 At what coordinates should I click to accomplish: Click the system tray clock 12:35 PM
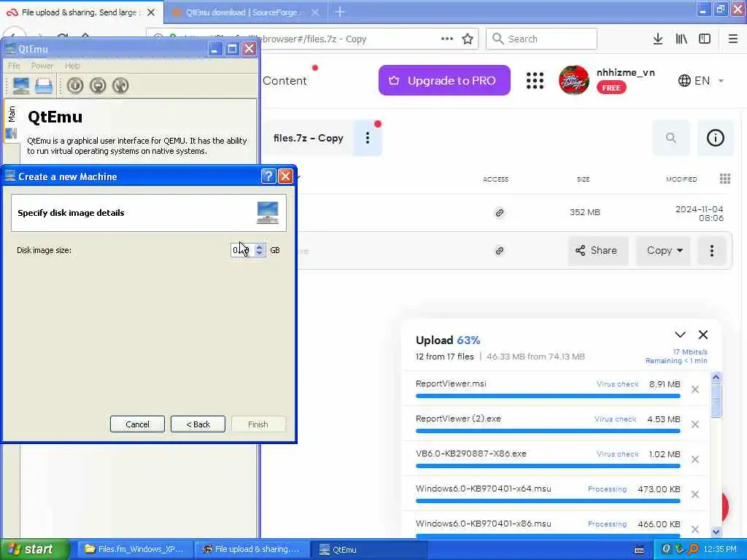[x=720, y=550]
